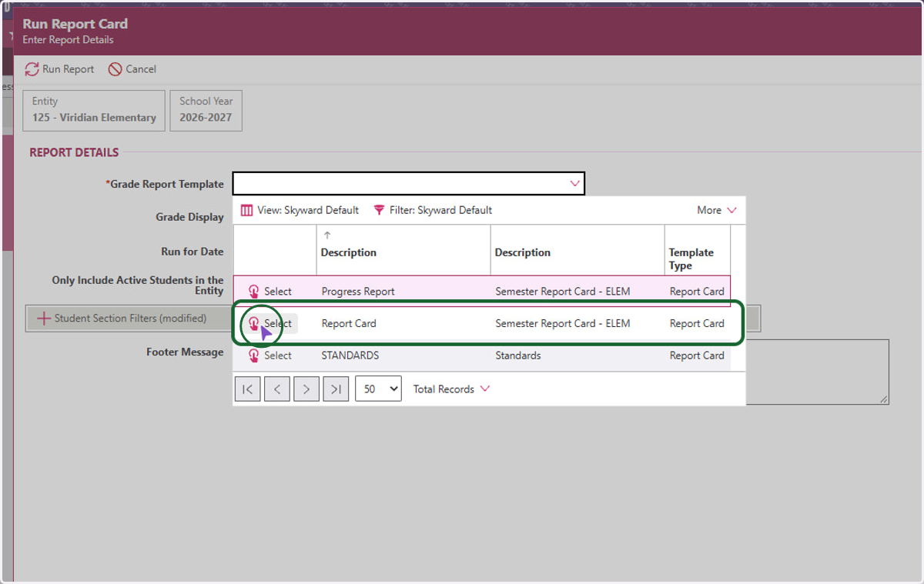Image resolution: width=924 pixels, height=584 pixels.
Task: Click Template Type cell in Progress Report row
Action: click(697, 292)
